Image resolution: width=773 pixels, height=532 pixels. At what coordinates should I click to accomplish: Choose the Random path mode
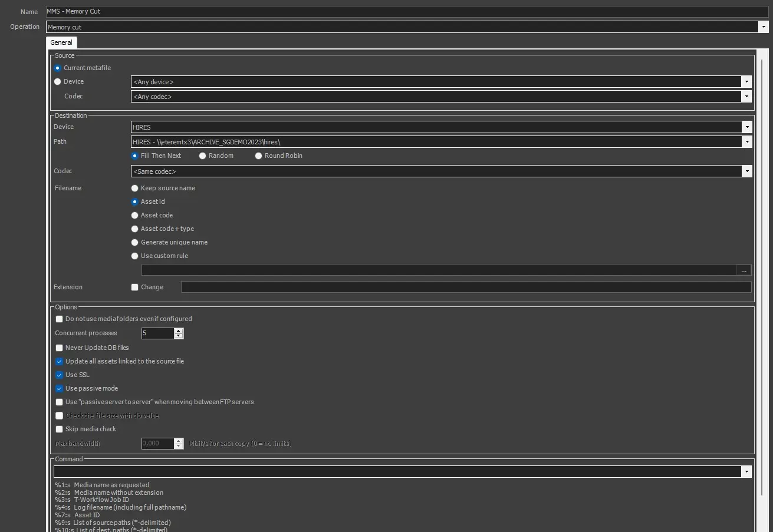pyautogui.click(x=203, y=156)
